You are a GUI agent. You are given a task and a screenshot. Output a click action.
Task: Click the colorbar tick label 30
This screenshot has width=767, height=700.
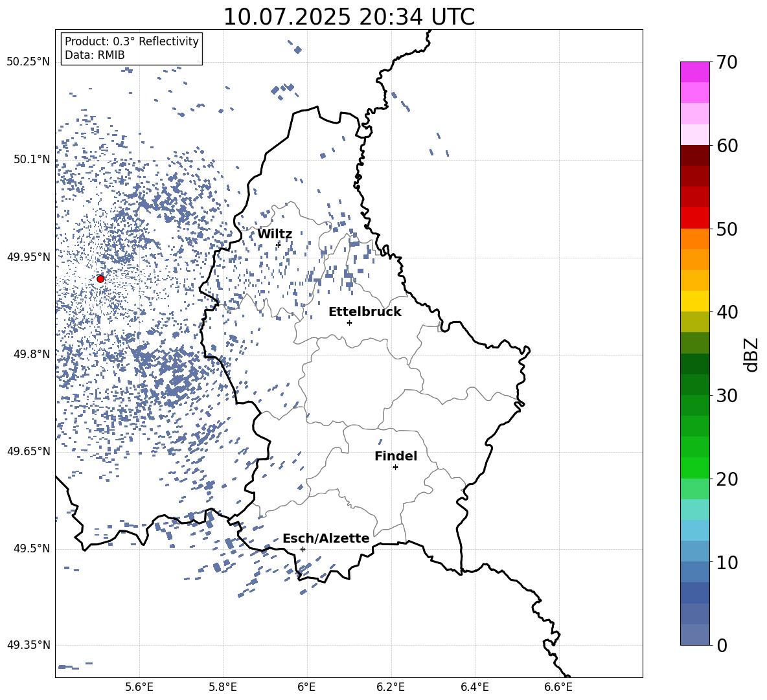(x=727, y=396)
